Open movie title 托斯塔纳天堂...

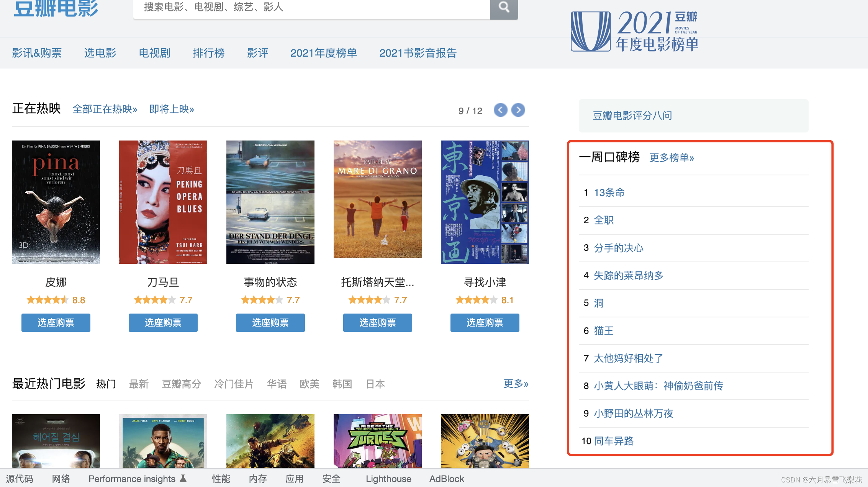378,283
